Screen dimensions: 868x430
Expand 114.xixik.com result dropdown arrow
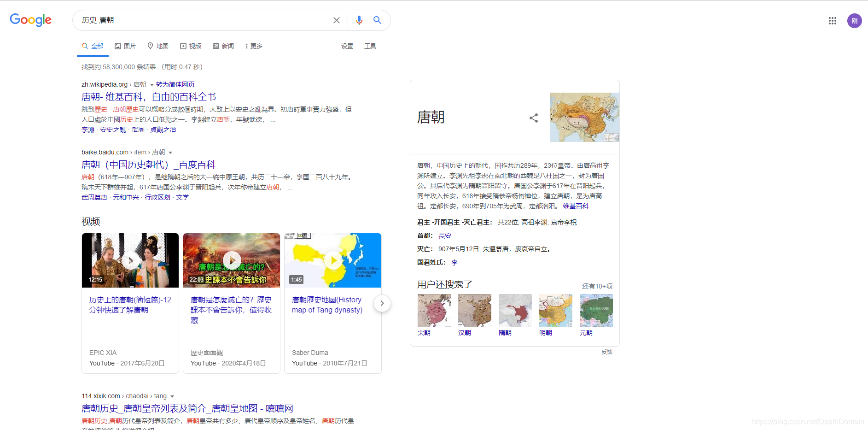(172, 396)
